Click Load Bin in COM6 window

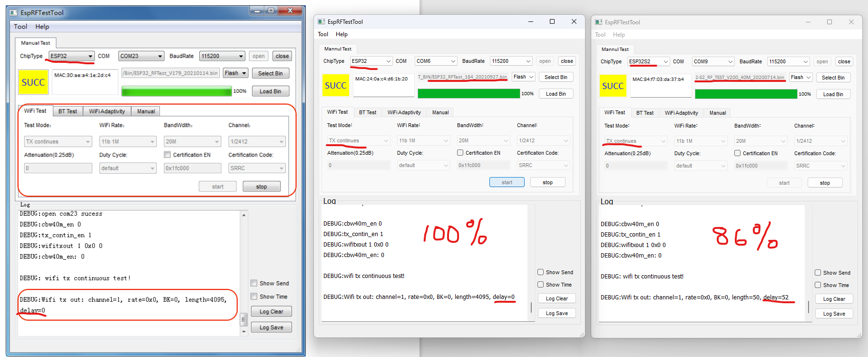click(x=556, y=94)
